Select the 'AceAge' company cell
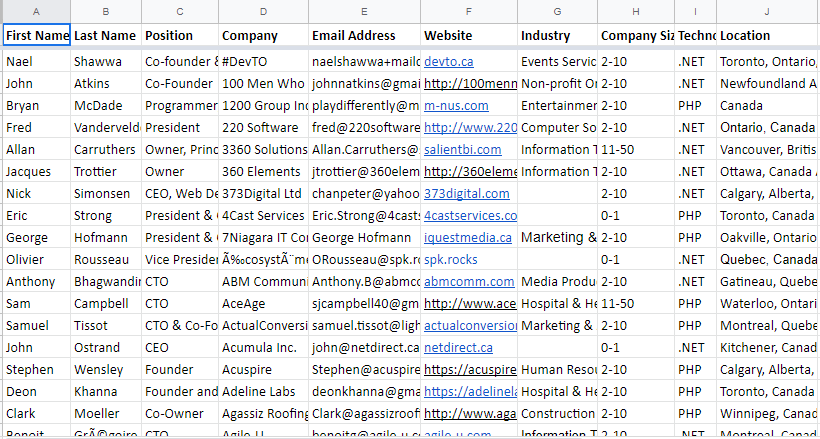Image resolution: width=820 pixels, height=439 pixels. pyautogui.click(x=264, y=303)
